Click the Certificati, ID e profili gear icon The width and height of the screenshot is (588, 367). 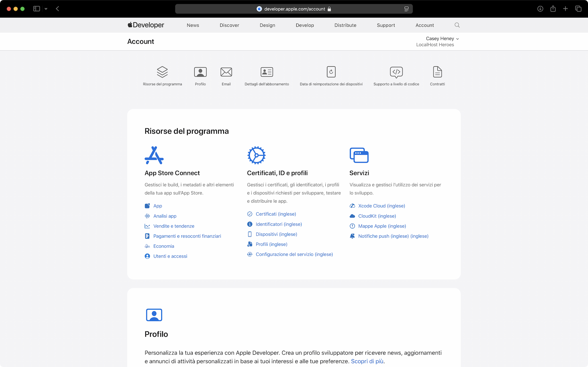pos(256,155)
